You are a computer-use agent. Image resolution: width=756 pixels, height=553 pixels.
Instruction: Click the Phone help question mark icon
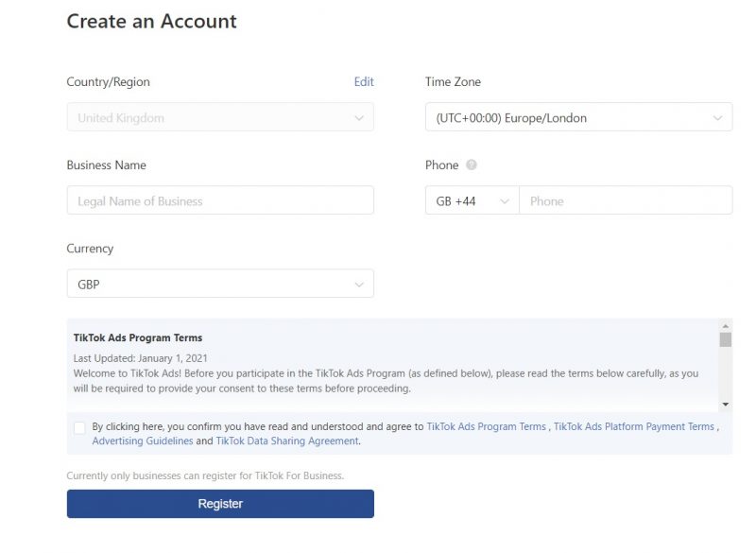point(472,165)
